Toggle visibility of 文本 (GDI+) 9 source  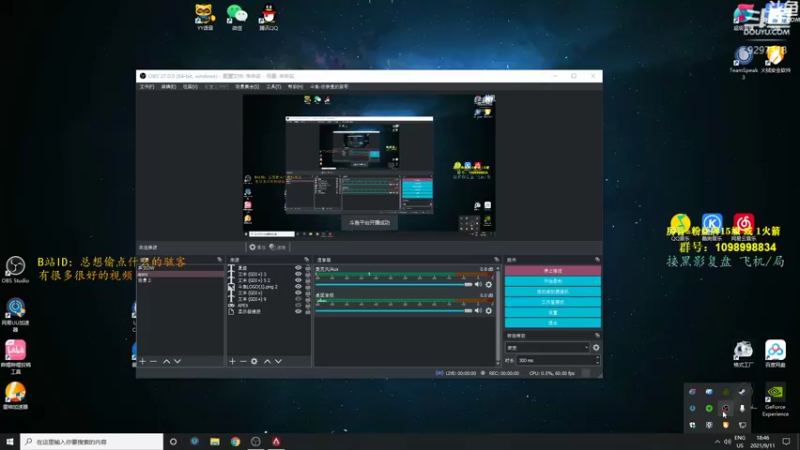click(298, 299)
